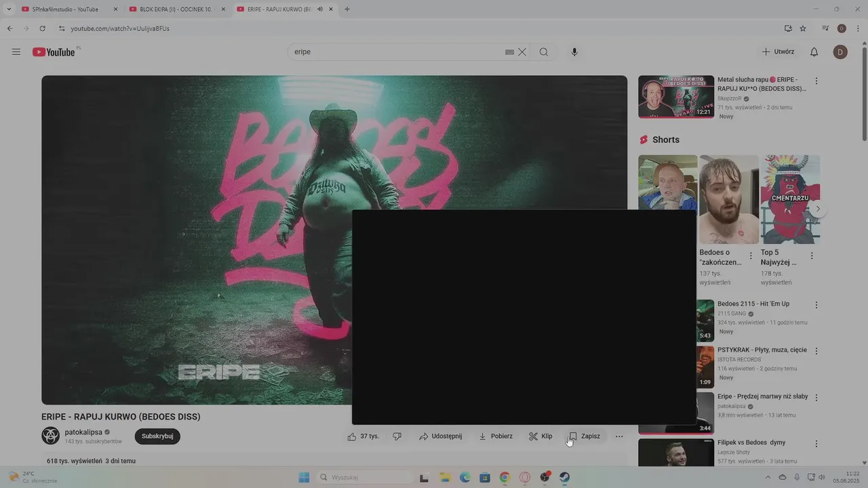The image size is (868, 488).
Task: Close the SPInkafilmstudio tab
Action: point(115,9)
